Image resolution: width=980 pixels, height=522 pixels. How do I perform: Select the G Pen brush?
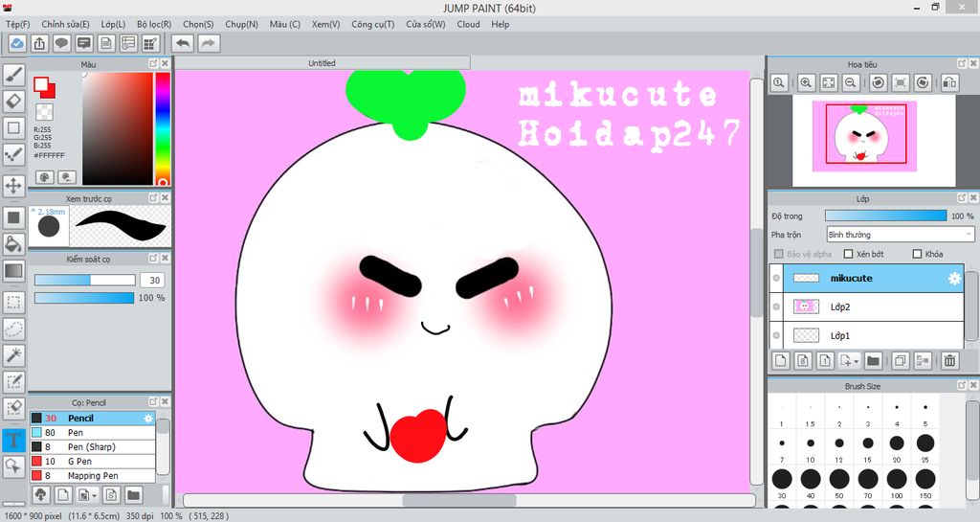80,462
